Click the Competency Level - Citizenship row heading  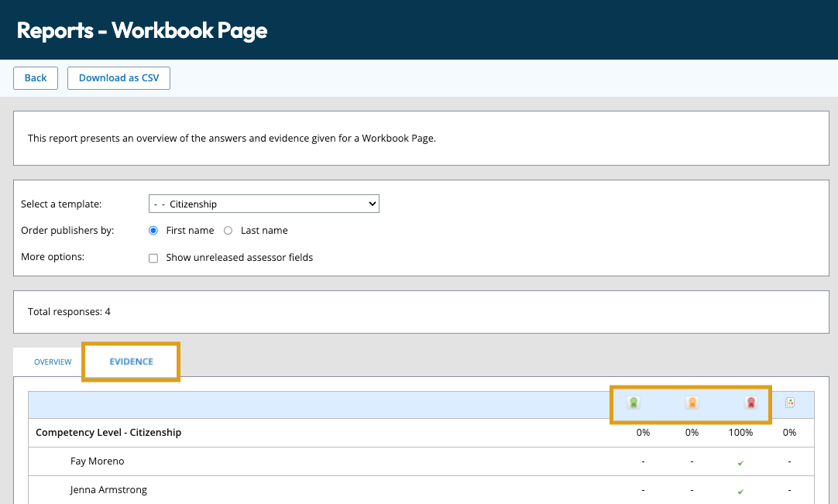(x=108, y=433)
